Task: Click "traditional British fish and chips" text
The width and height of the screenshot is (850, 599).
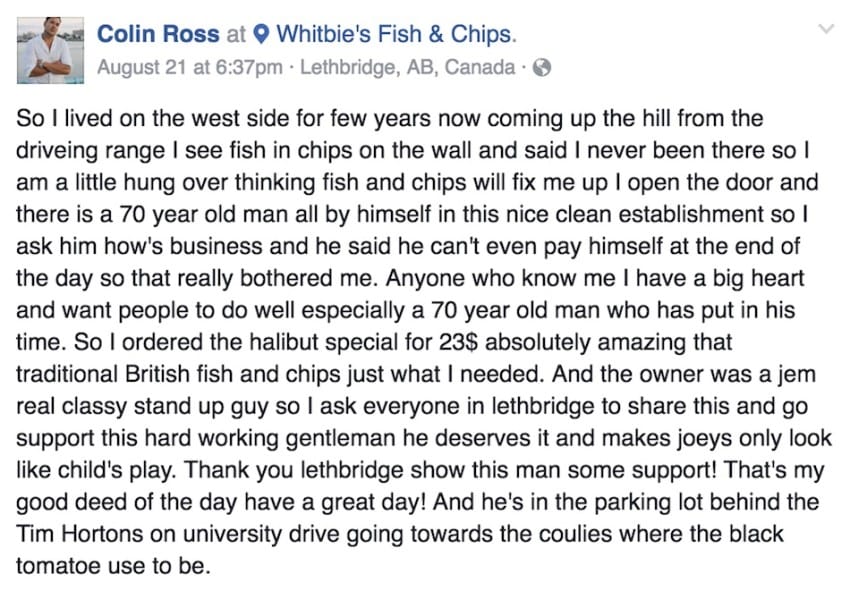Action: [178, 374]
